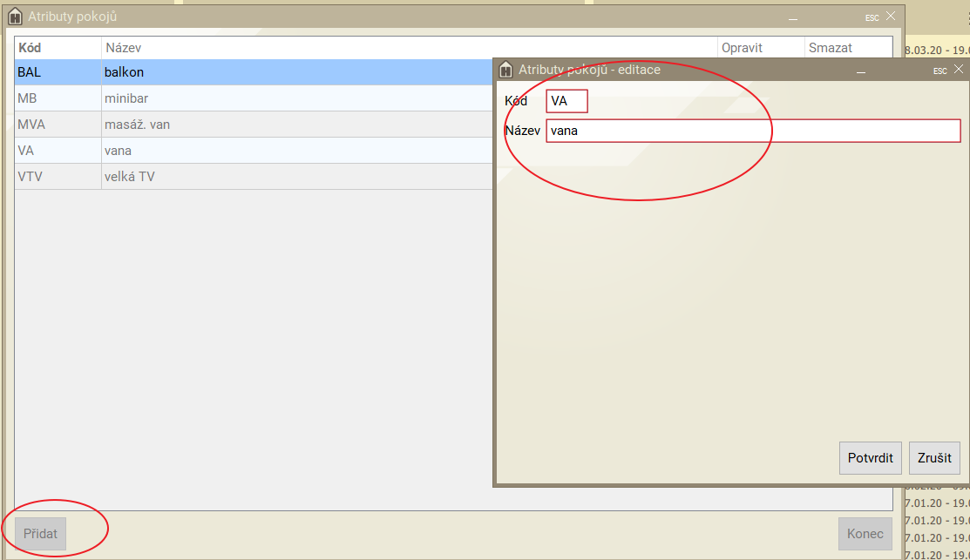Cancel editing with the Zrušit button
970x560 pixels.
pos(934,458)
